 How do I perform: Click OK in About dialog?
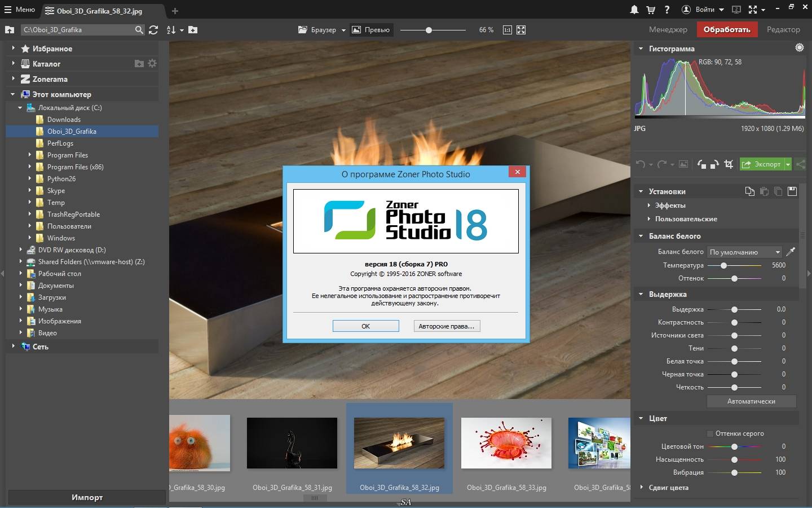point(365,326)
